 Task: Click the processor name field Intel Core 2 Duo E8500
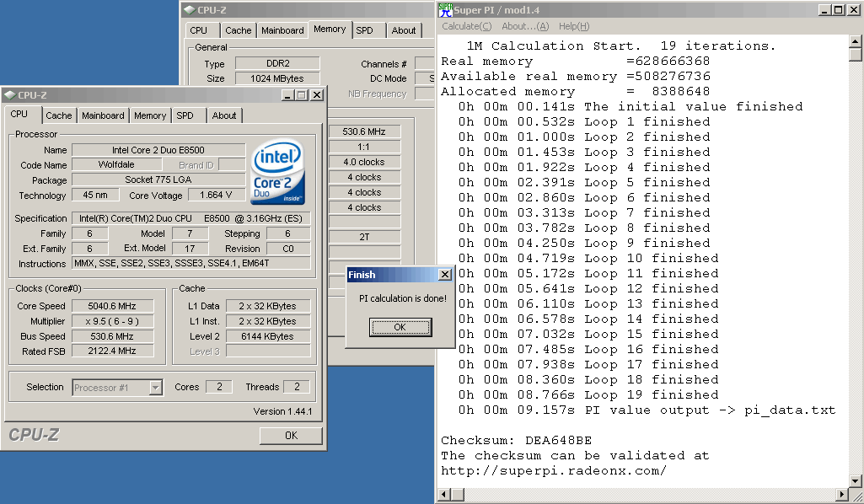158,150
